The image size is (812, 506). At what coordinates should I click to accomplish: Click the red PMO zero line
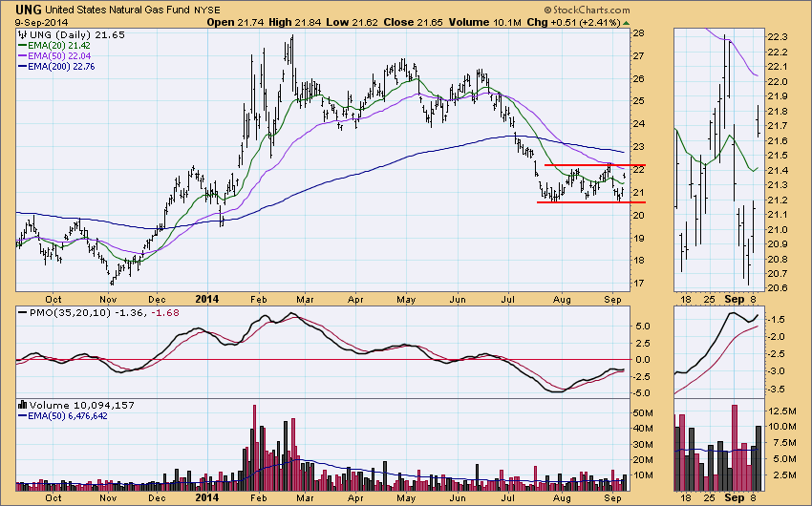(x=323, y=359)
